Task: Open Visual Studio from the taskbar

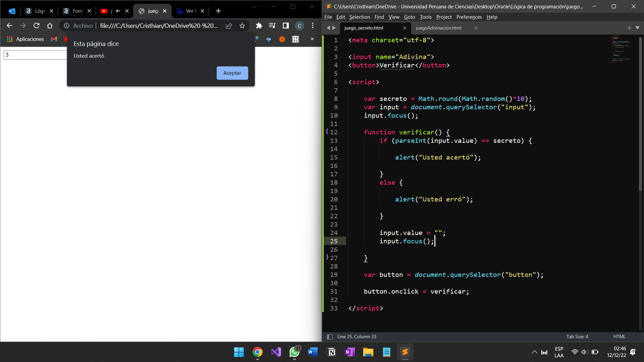Action: tap(276, 352)
